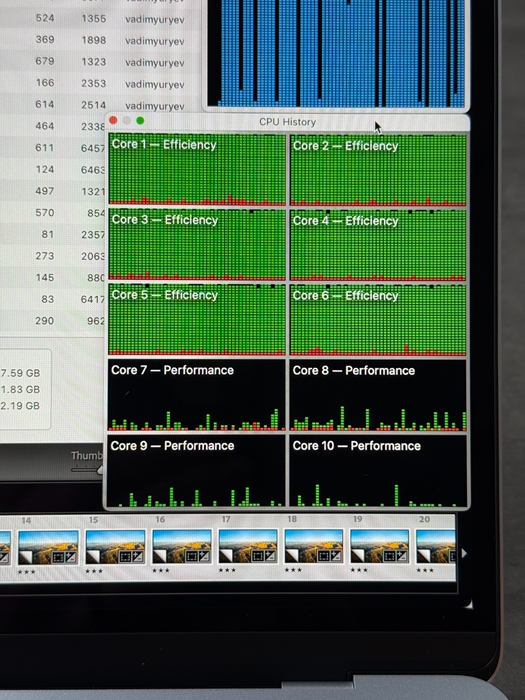Close the CPU History window
525x700 pixels.
tap(113, 120)
